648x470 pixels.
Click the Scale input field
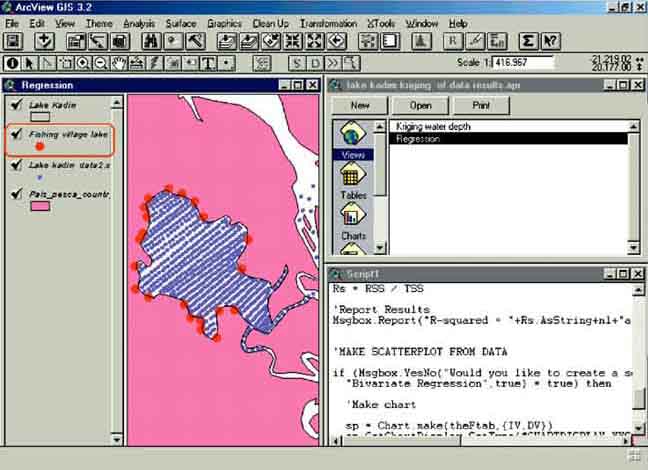522,62
